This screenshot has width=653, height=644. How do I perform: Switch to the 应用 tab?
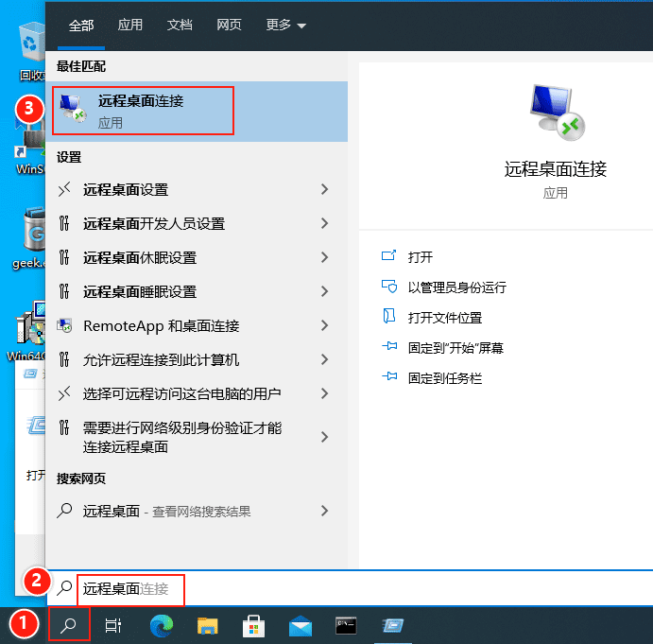click(129, 25)
